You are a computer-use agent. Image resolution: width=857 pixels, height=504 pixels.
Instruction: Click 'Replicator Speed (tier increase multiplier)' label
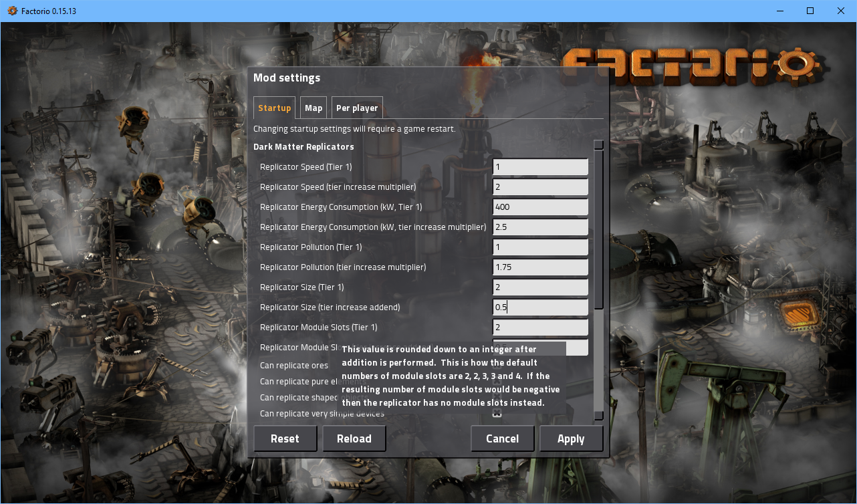tap(338, 187)
